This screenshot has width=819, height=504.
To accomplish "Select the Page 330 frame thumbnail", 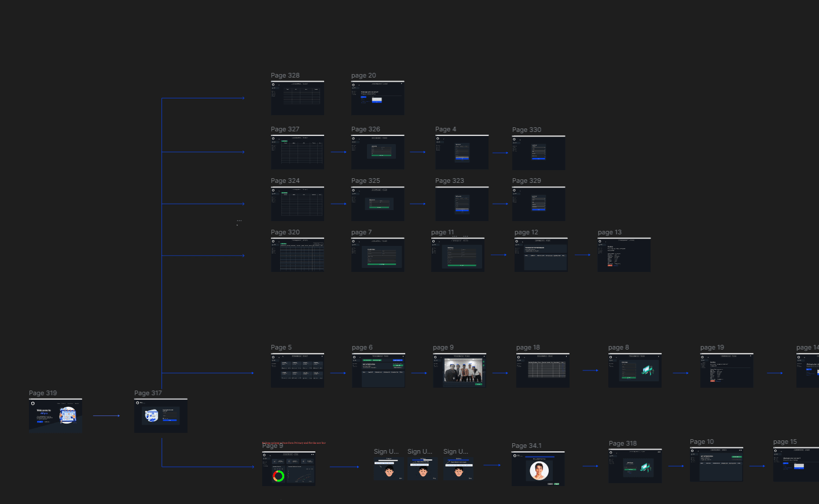I will (538, 153).
